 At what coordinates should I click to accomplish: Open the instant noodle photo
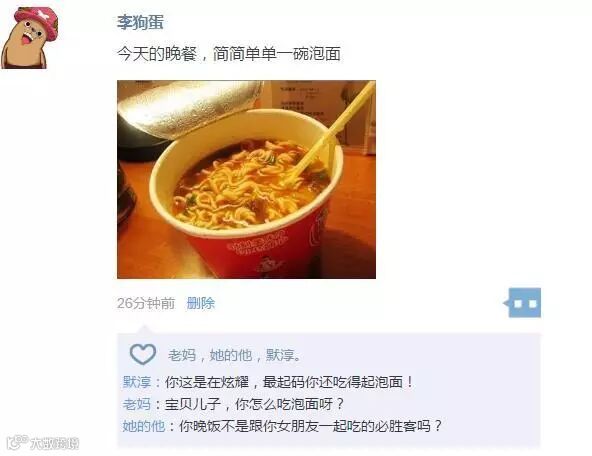[x=246, y=179]
